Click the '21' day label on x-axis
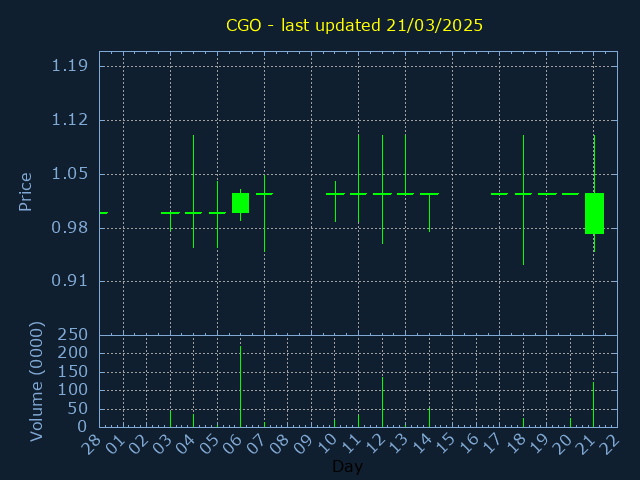Viewport: 640px width, 480px height. coord(587,444)
